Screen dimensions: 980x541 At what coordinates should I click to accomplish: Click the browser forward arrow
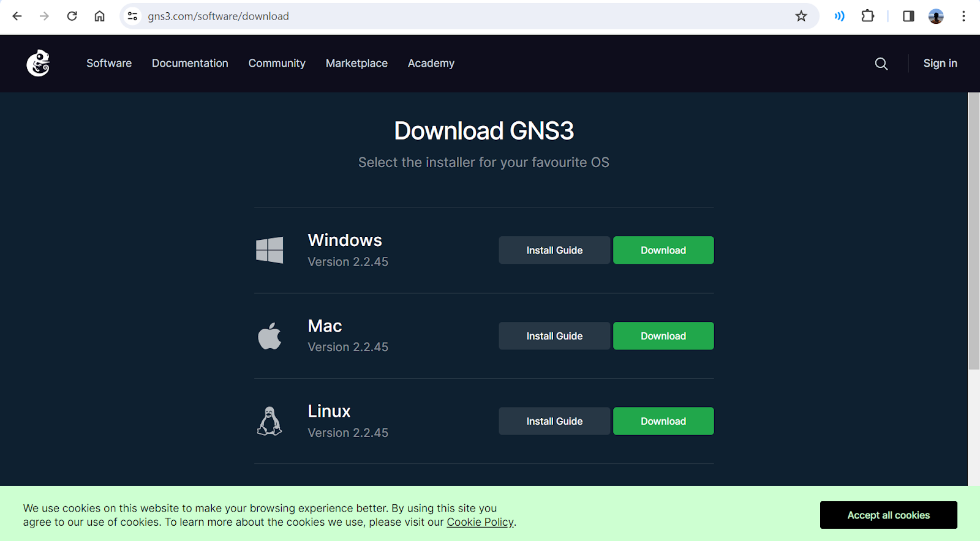click(44, 16)
